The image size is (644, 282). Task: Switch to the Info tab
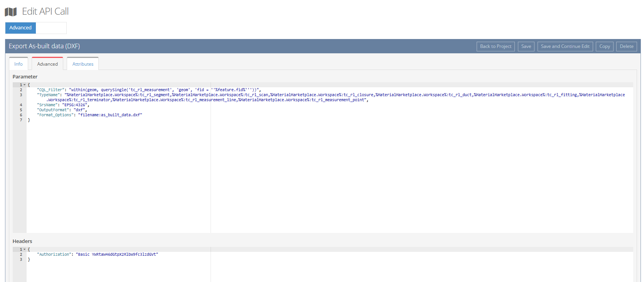pos(19,64)
